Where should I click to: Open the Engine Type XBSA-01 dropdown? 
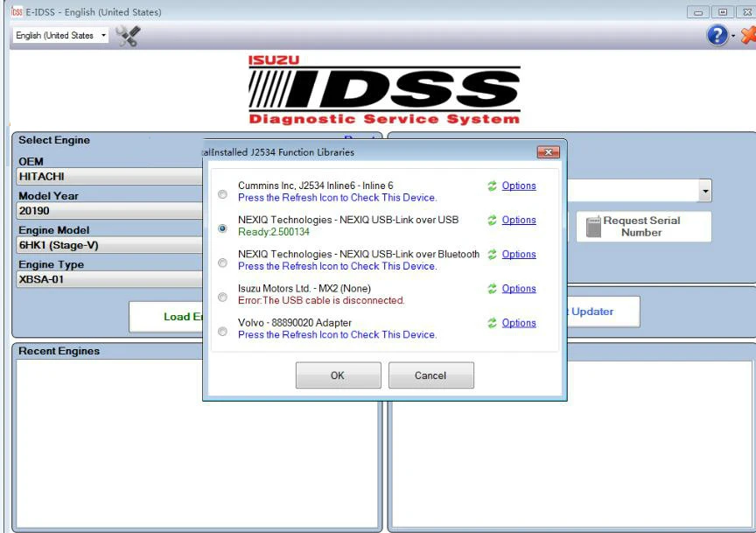[x=109, y=279]
